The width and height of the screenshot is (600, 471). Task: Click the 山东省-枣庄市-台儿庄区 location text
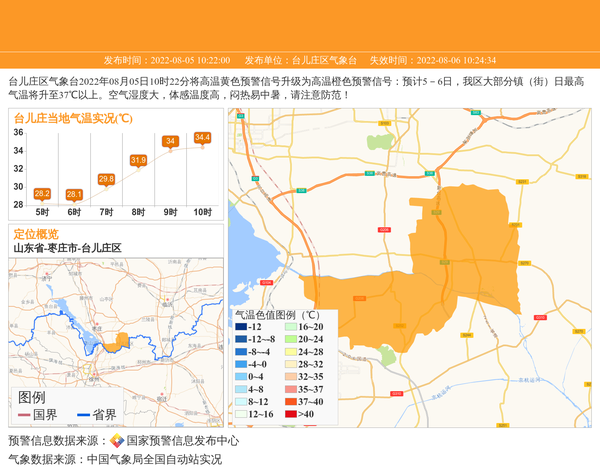[x=67, y=248]
